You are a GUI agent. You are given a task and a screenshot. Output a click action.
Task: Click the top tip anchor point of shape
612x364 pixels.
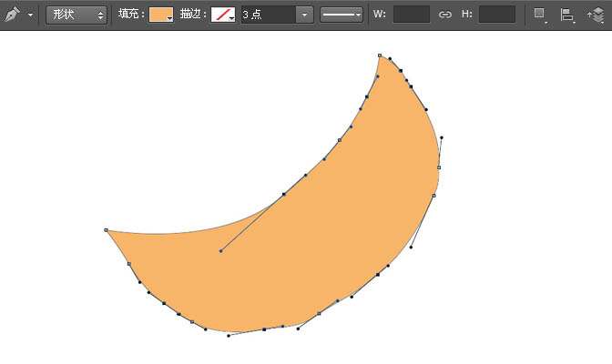pyautogui.click(x=380, y=56)
